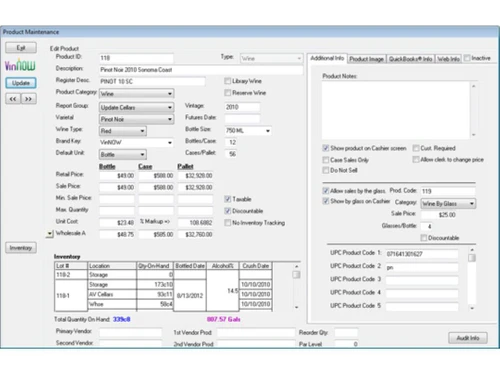Open the Brand Key dropdown
This screenshot has width=500, height=375.
tap(137, 143)
